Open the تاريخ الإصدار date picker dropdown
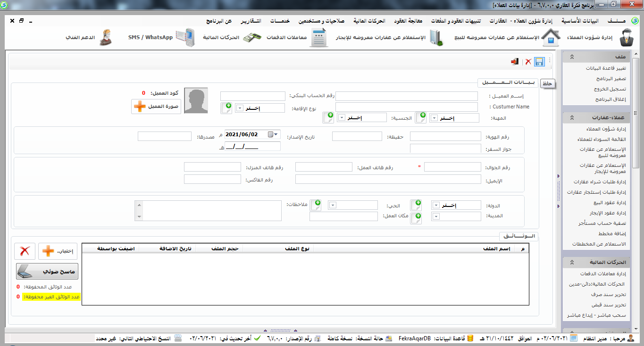The image size is (644, 346). click(276, 134)
